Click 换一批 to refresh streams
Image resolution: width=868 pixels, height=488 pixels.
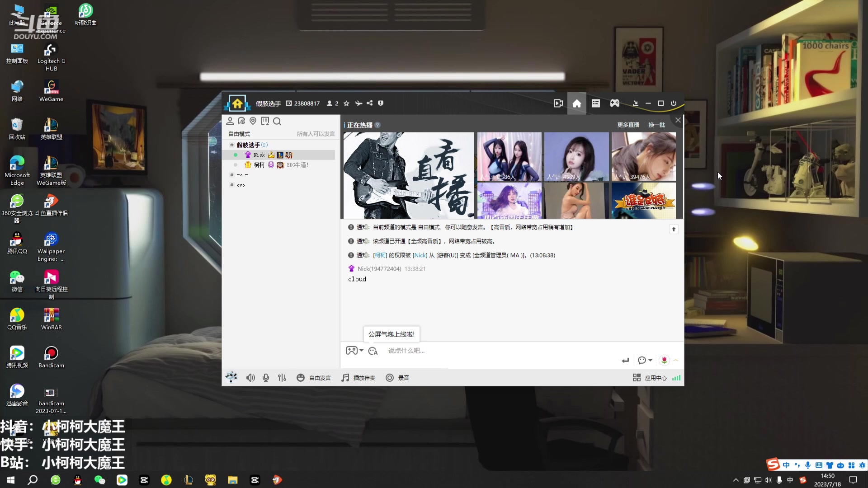[656, 125]
